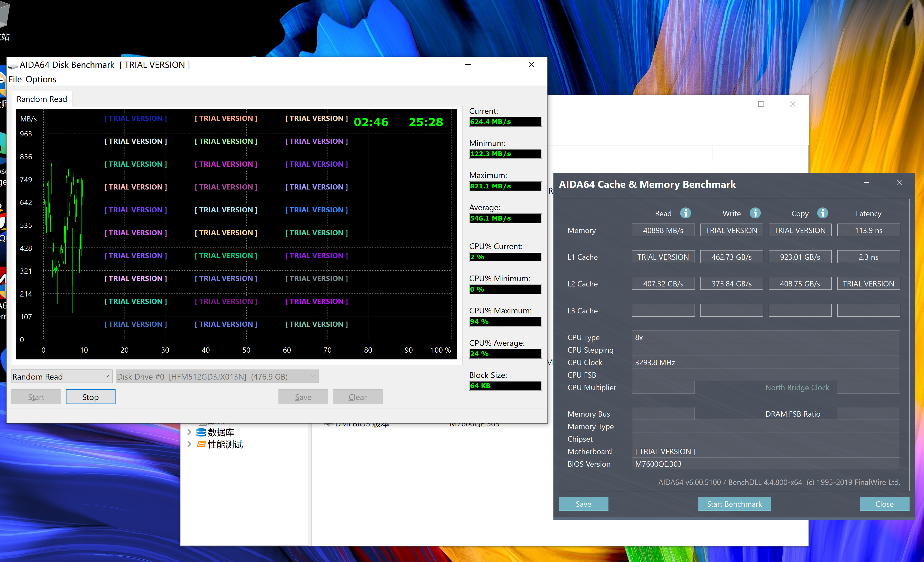Click the Copy info icon

point(822,213)
